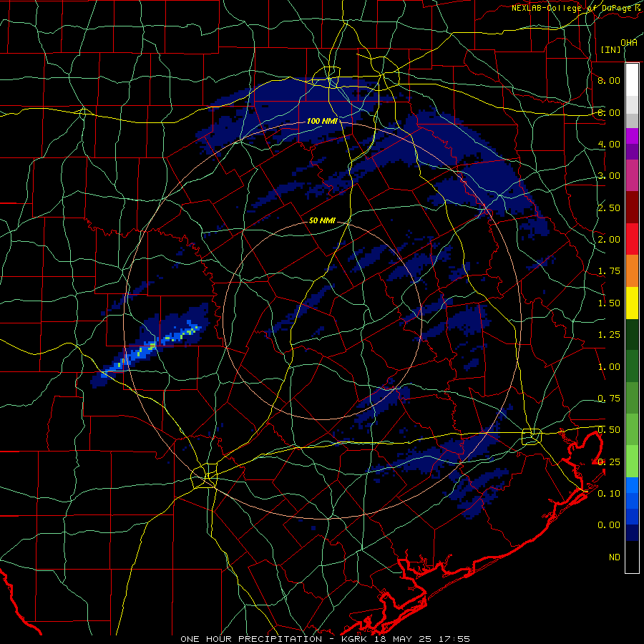Click the 0.50 legend value
The width and height of the screenshot is (644, 644).
point(609,430)
